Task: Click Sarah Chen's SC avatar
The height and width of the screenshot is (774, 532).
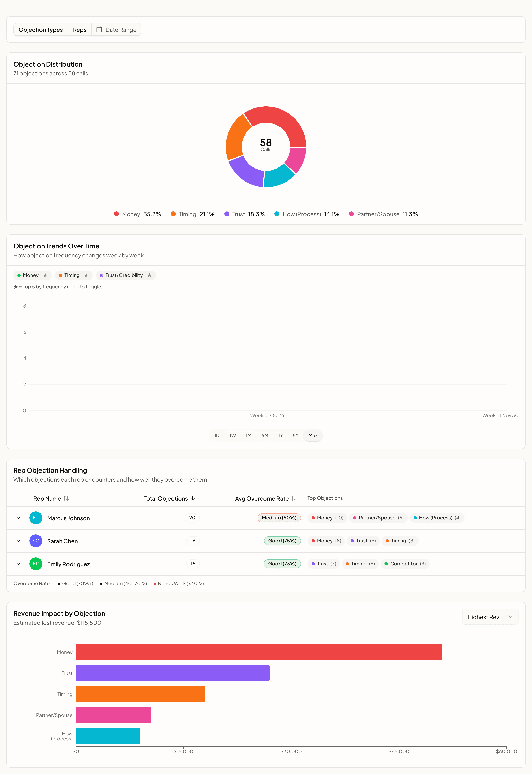Action: pos(36,541)
